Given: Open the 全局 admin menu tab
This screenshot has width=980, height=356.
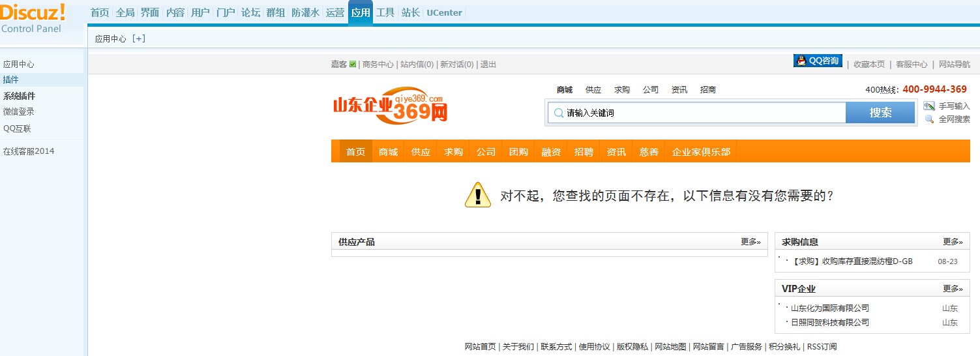Looking at the screenshot, I should tap(125, 12).
